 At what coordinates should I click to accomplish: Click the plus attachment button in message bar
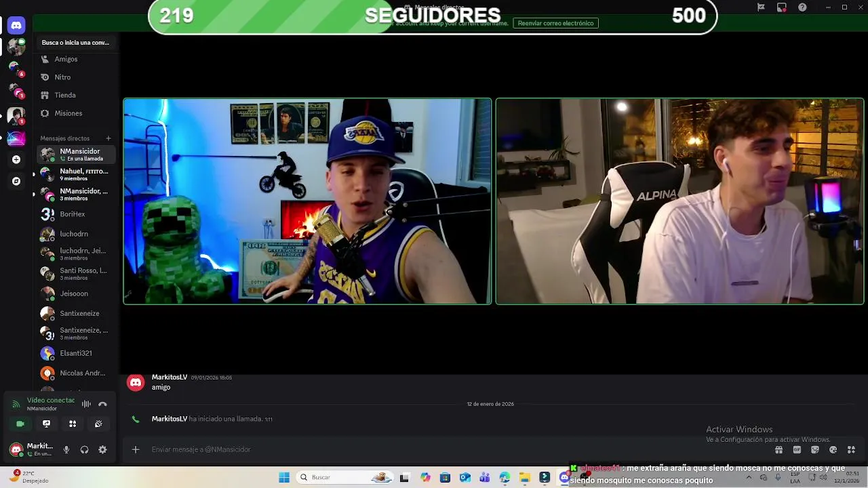(x=136, y=449)
